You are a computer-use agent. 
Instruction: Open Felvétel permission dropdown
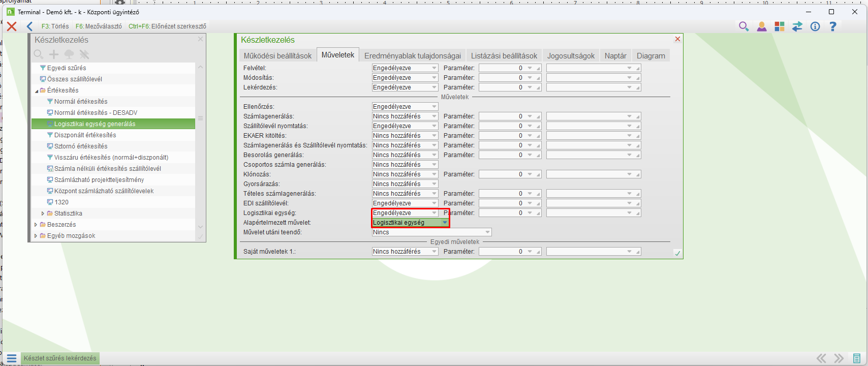[x=405, y=68]
